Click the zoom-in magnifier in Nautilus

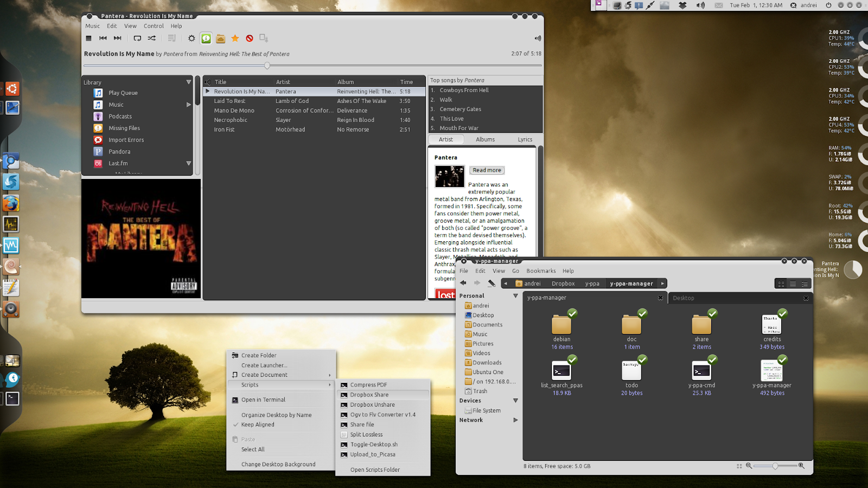[802, 466]
